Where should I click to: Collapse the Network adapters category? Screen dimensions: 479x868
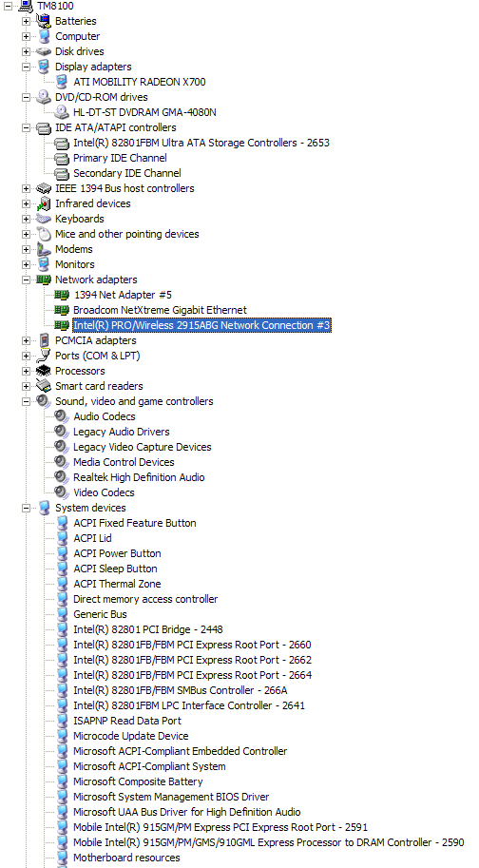26,280
